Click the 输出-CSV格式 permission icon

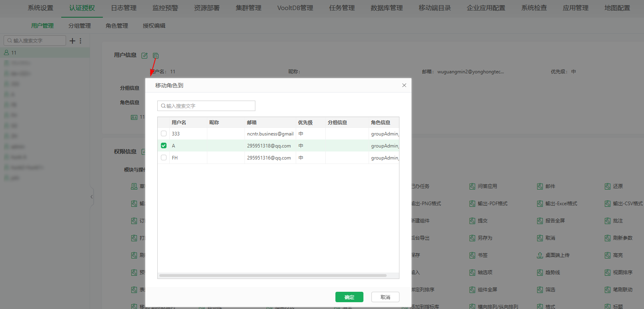[608, 204]
